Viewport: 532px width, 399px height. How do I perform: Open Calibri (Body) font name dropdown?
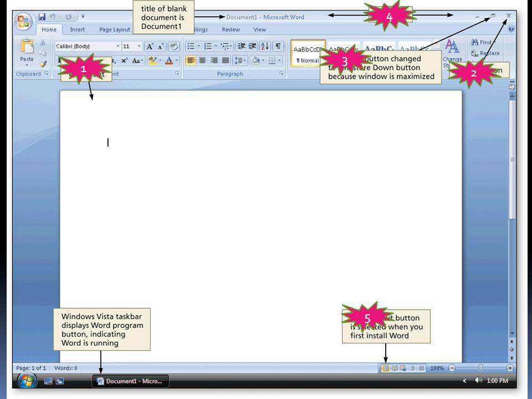[x=117, y=46]
